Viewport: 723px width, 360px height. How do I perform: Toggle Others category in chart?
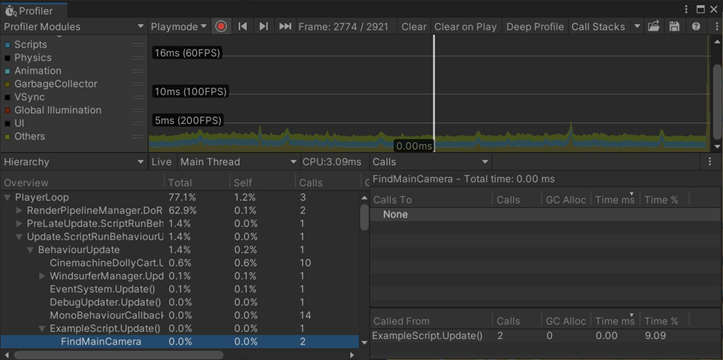[7, 137]
